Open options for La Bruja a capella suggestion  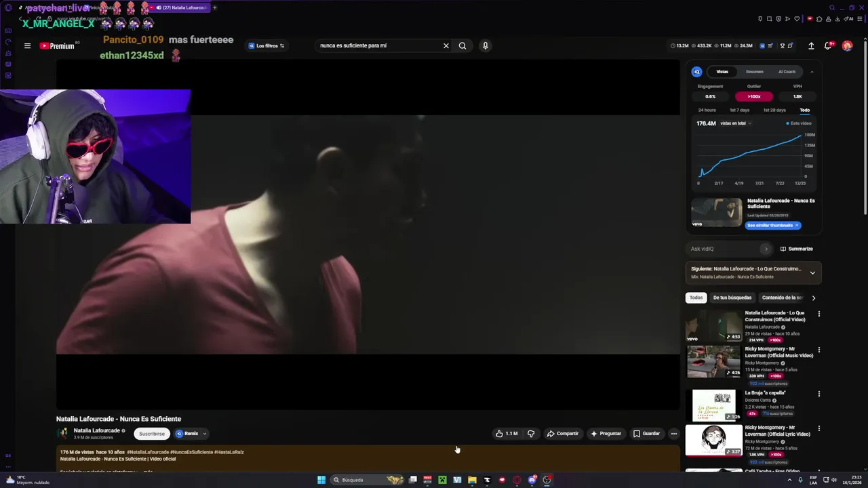click(x=818, y=394)
